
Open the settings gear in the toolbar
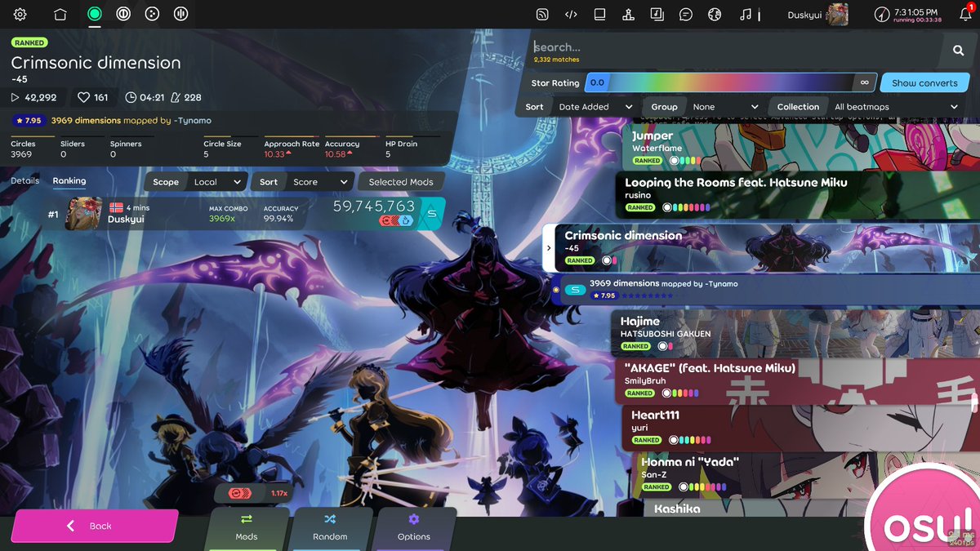tap(20, 14)
